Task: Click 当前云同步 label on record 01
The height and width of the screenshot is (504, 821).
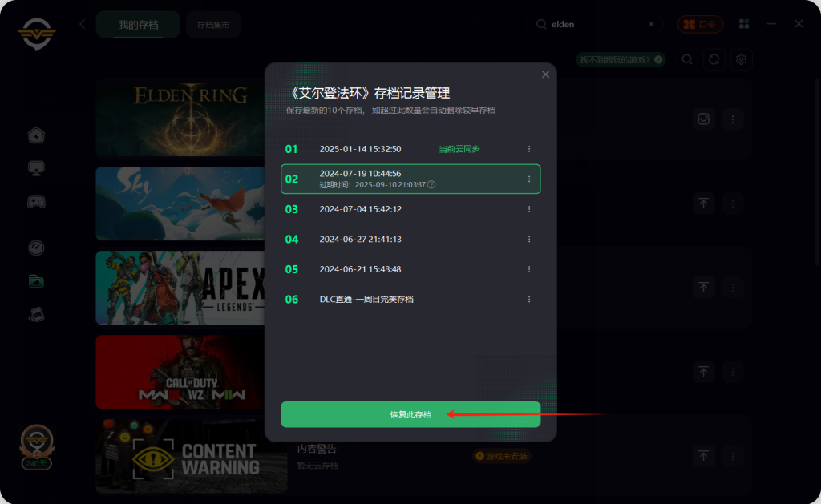Action: [459, 149]
